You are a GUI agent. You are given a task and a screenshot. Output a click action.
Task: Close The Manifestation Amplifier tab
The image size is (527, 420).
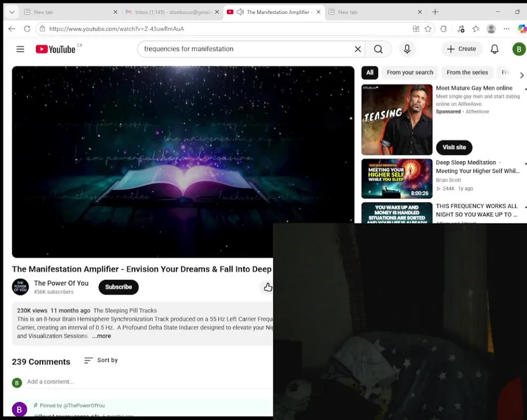click(x=318, y=12)
